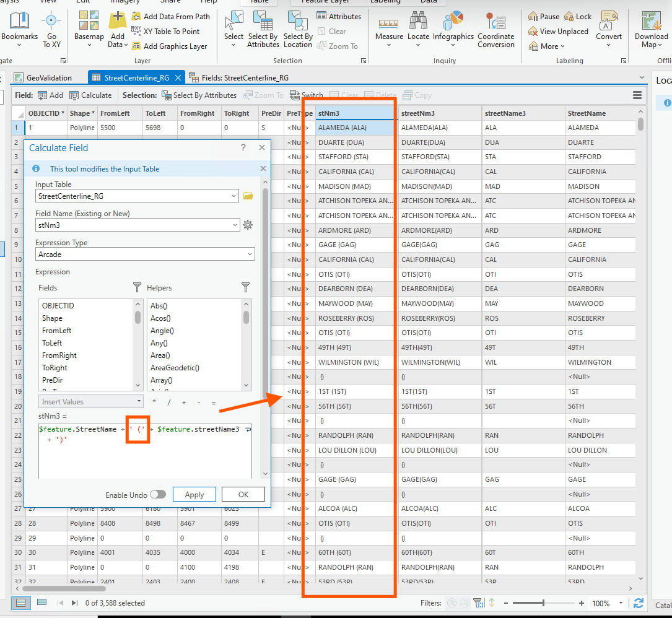Click the Add Data button icon
Viewport: 672px width, 618px height.
click(118, 20)
